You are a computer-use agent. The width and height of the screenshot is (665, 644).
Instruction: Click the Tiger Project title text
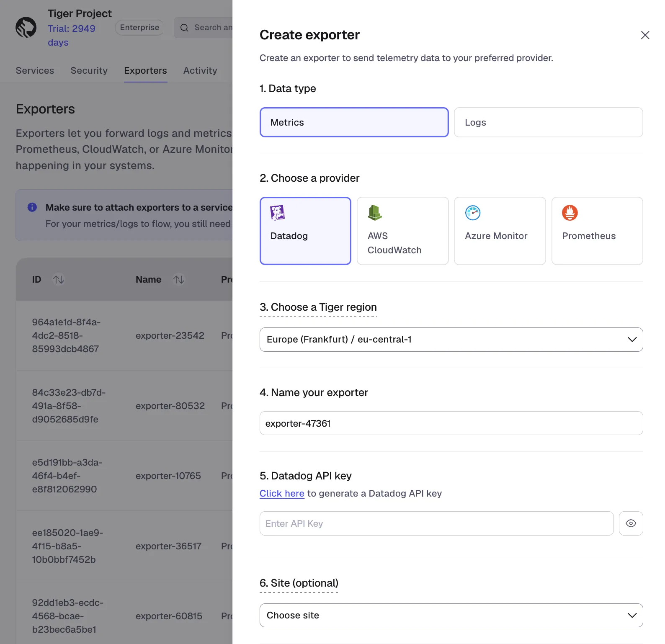coord(80,14)
